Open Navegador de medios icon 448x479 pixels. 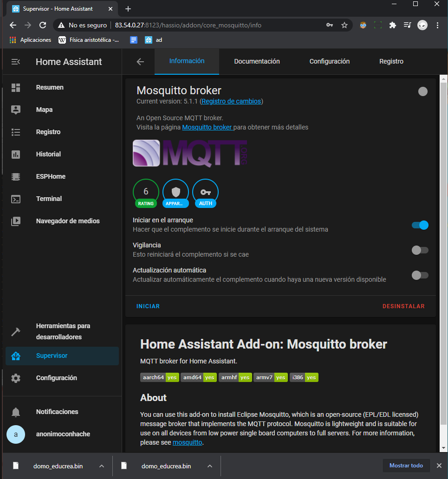pos(16,221)
